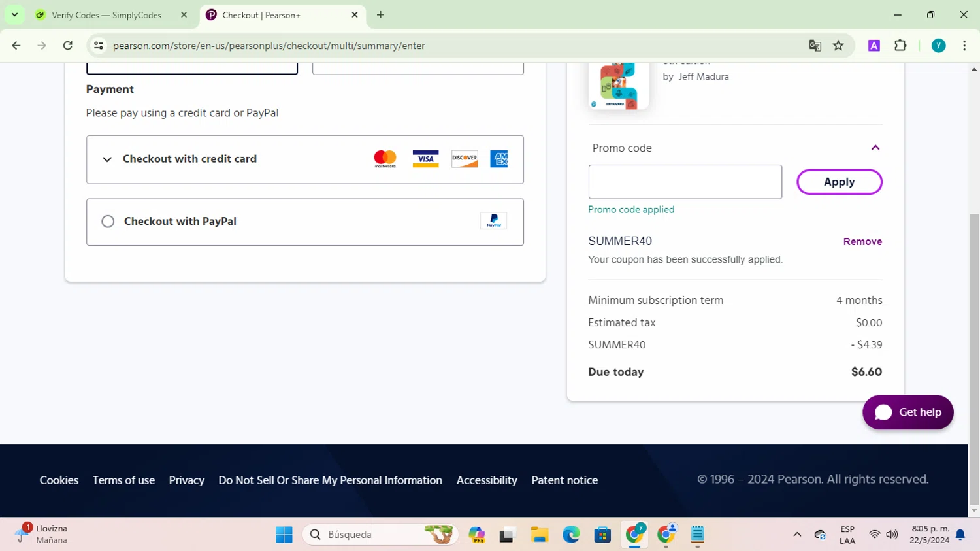
Task: Click the Visa card logo
Action: (425, 159)
